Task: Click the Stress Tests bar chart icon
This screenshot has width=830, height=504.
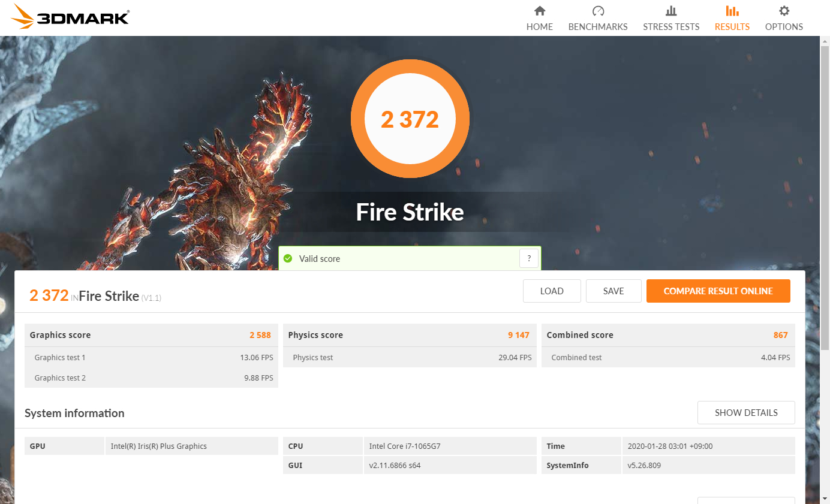Action: pos(671,11)
